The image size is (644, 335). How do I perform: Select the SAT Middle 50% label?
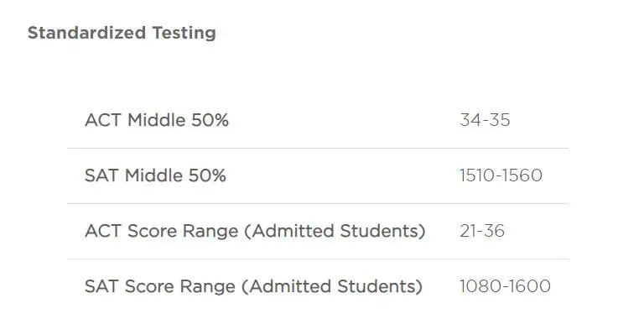click(155, 175)
